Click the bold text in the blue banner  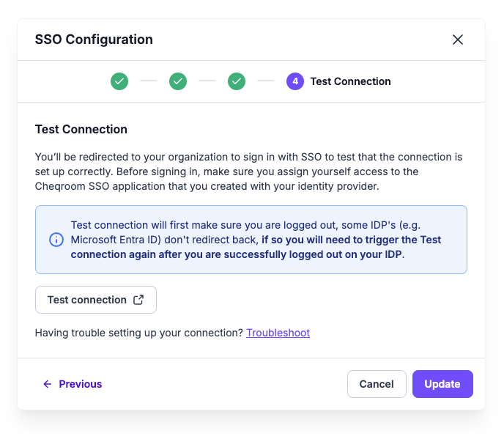tap(256, 247)
